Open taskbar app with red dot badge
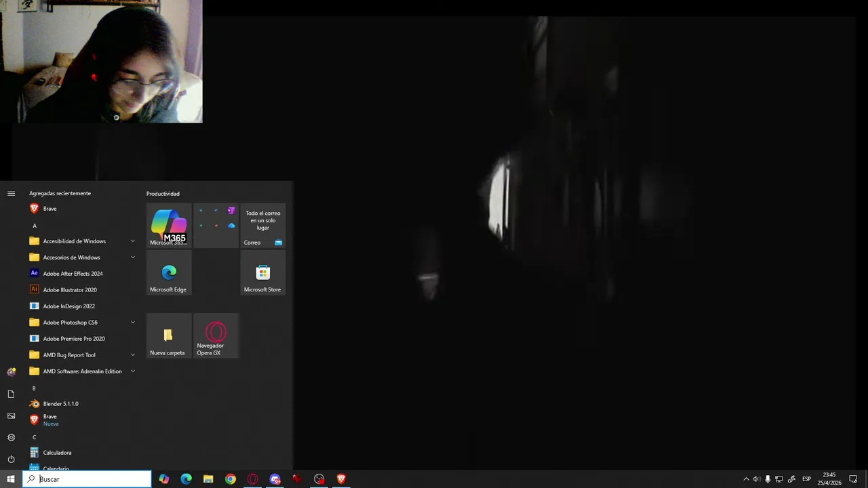Screen dimensions: 868x488 [319, 479]
